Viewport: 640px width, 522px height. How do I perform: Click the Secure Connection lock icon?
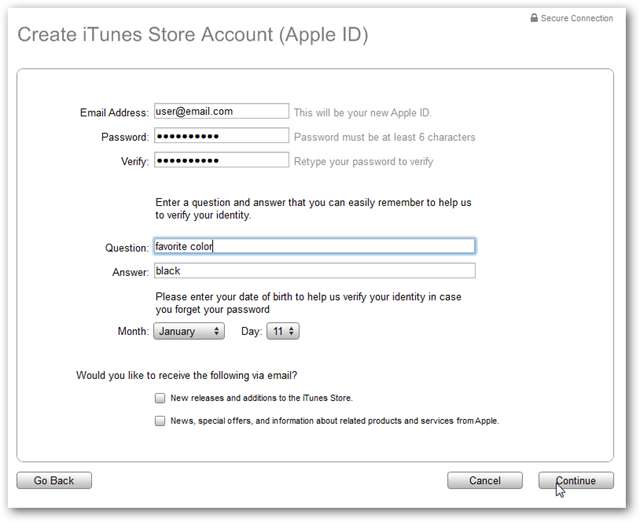click(x=534, y=18)
